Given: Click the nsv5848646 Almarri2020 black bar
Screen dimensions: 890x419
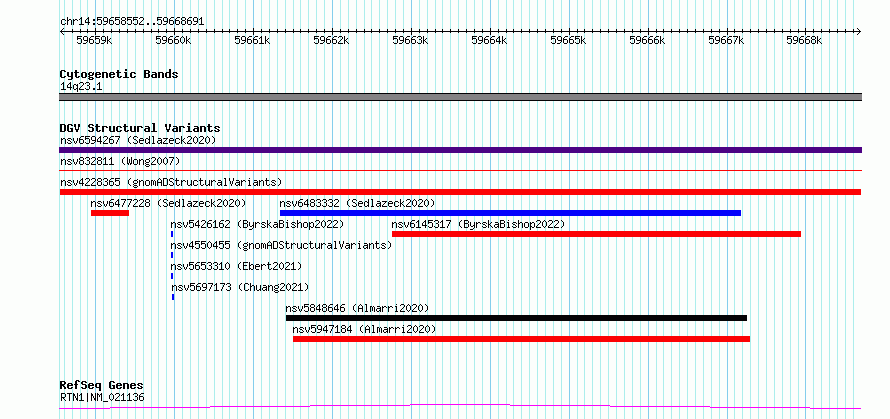Looking at the screenshot, I should [517, 318].
